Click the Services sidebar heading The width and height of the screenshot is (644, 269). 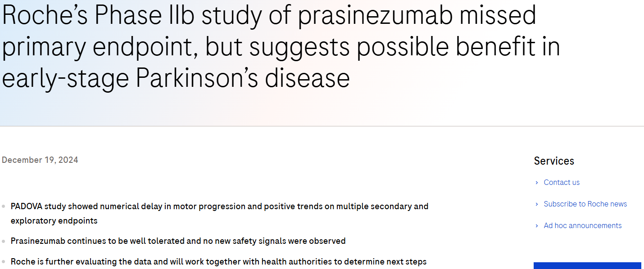click(554, 161)
